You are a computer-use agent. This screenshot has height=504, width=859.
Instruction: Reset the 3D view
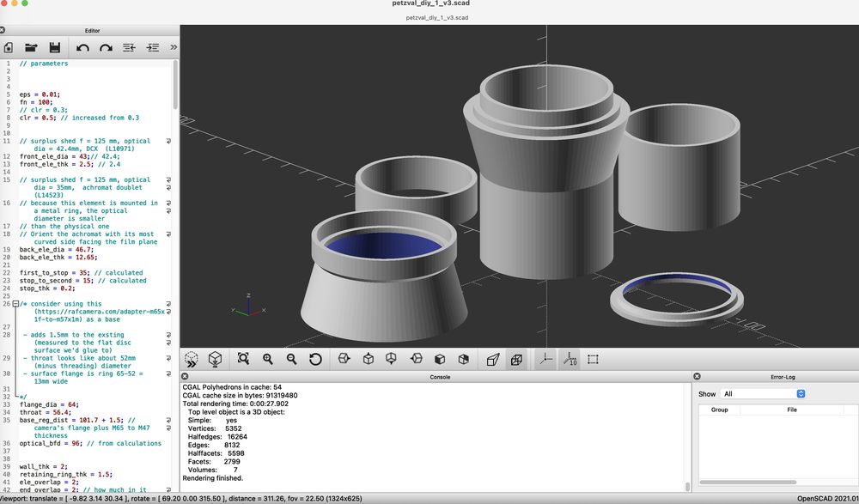pyautogui.click(x=315, y=359)
